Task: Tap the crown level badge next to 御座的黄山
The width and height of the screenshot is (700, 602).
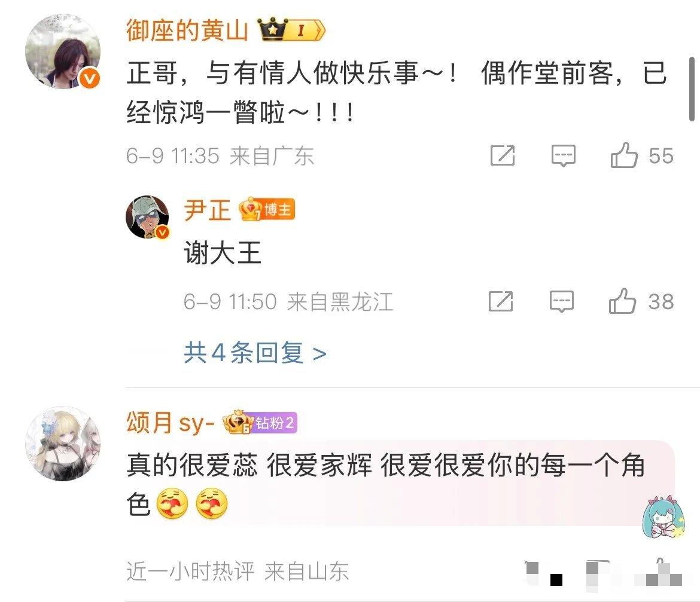Action: point(292,30)
